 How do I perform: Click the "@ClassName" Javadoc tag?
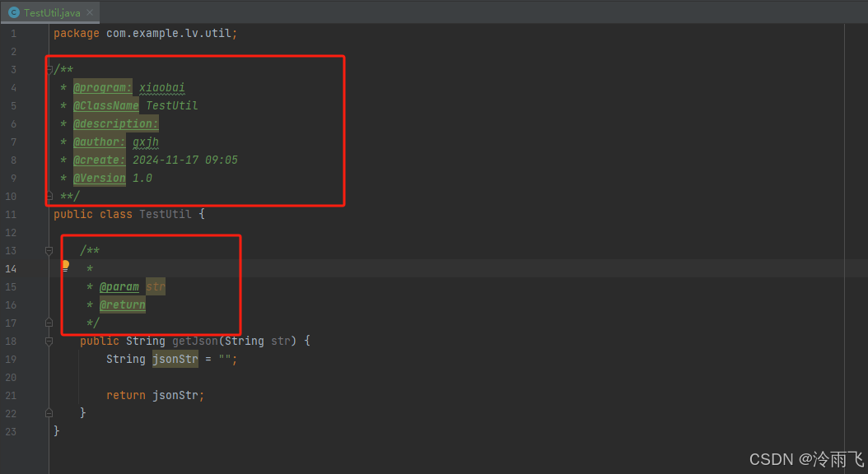[105, 105]
